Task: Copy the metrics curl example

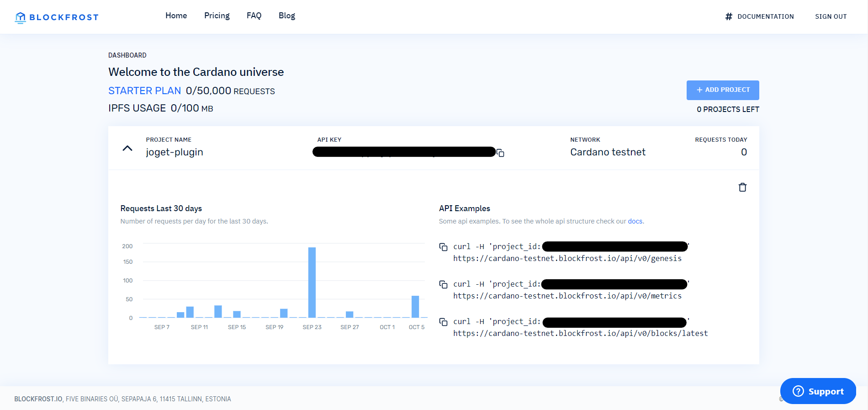Action: (443, 284)
